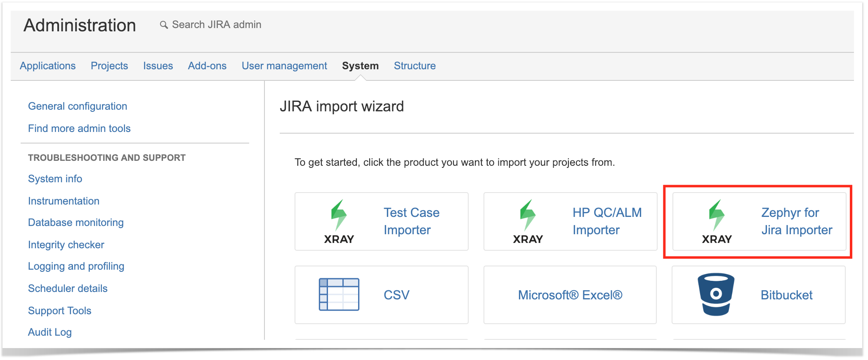Choose Test Case Importer link
Image resolution: width=868 pixels, height=360 pixels.
click(x=411, y=221)
